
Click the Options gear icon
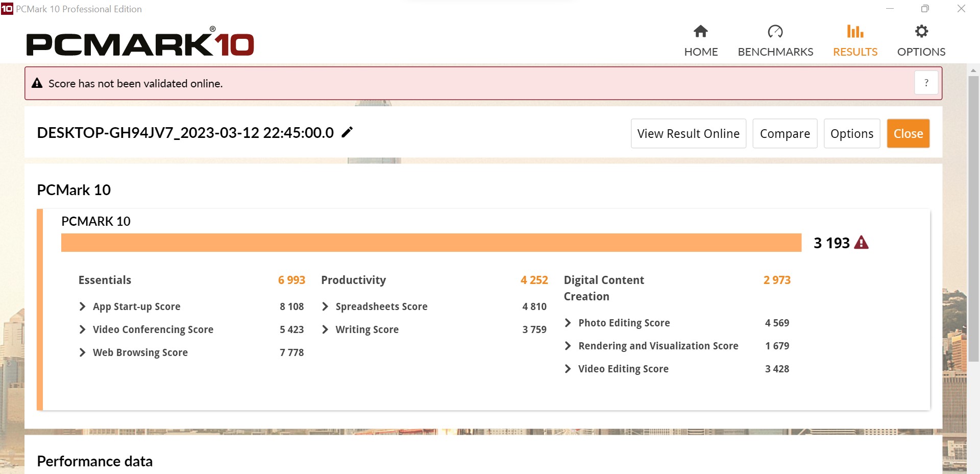point(921,32)
